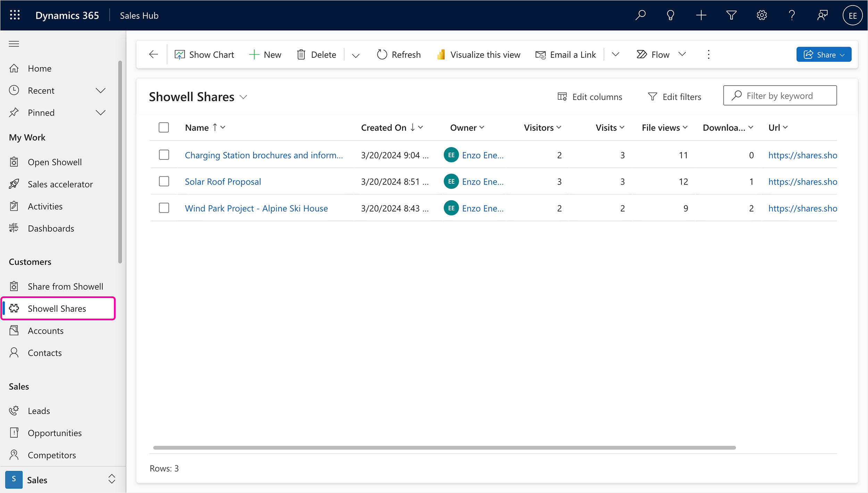The height and width of the screenshot is (493, 868).
Task: Open Competitors in sidebar
Action: click(x=52, y=455)
